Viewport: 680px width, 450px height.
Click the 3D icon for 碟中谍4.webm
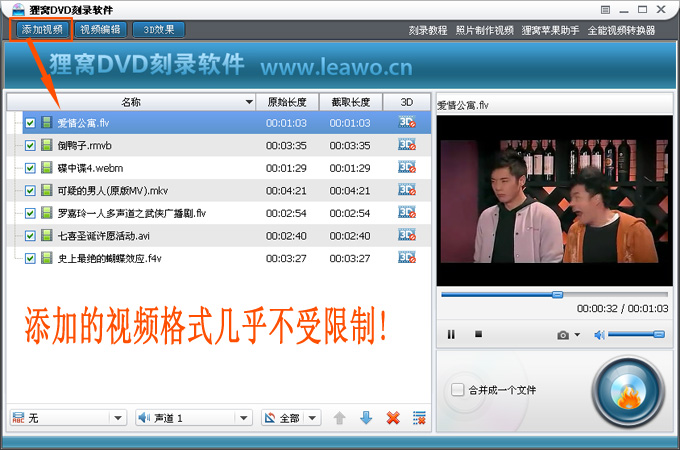[407, 167]
